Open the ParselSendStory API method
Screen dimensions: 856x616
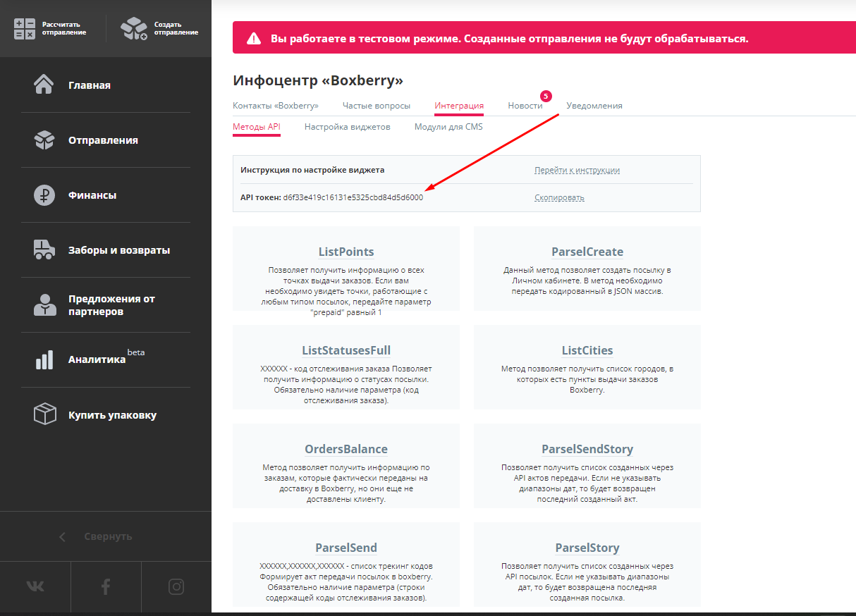(x=587, y=449)
